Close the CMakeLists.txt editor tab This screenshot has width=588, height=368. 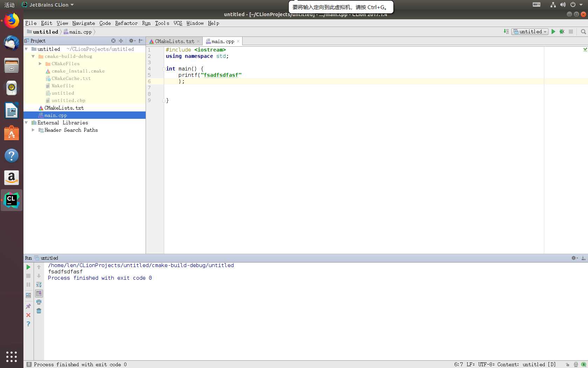coord(198,41)
